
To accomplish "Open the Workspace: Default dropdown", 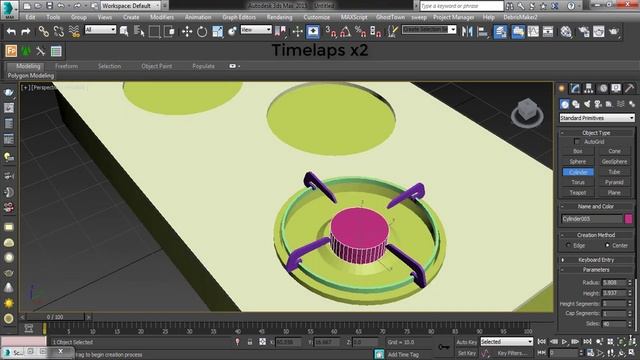I will pyautogui.click(x=130, y=6).
